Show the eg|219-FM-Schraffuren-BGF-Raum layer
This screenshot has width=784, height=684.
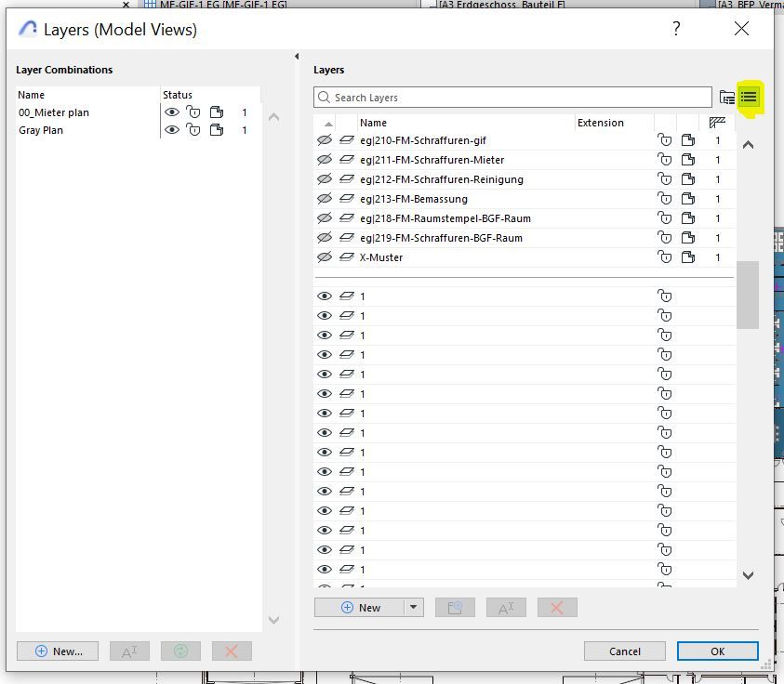(325, 238)
